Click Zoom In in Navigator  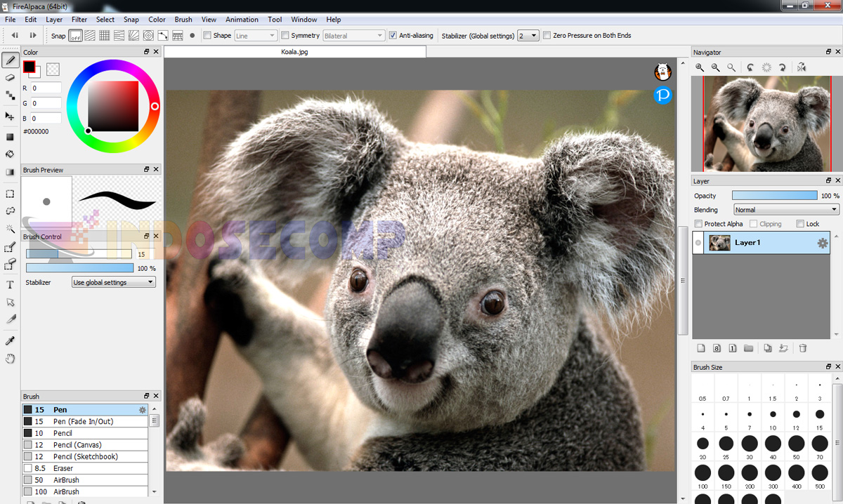coord(700,67)
